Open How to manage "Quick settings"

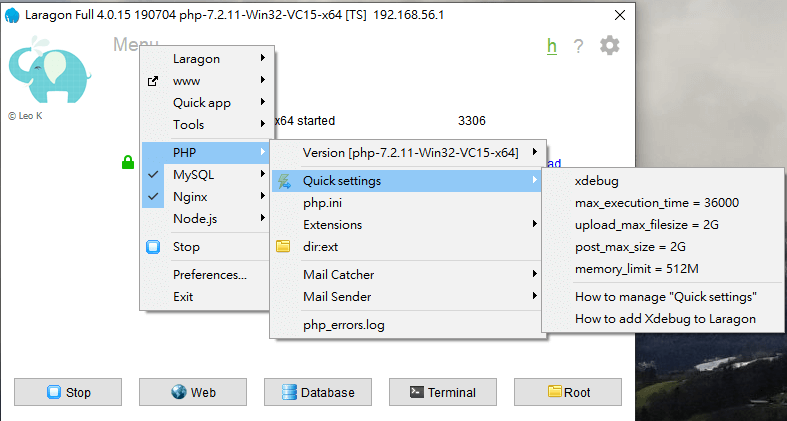(x=664, y=297)
